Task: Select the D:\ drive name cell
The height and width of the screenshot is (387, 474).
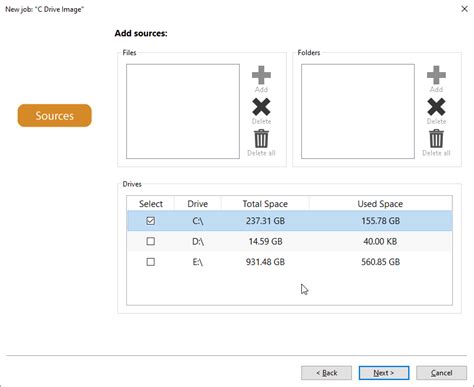Action: pos(198,241)
